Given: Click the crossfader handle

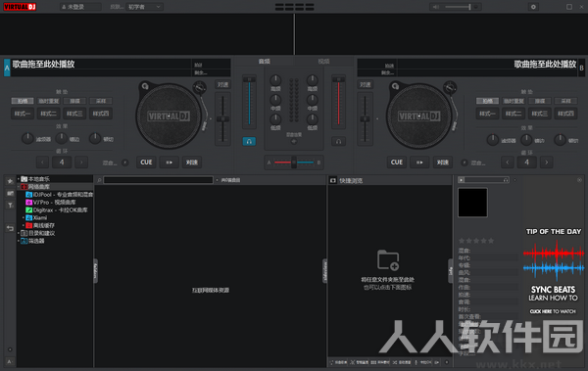Looking at the screenshot, I should click(x=294, y=162).
